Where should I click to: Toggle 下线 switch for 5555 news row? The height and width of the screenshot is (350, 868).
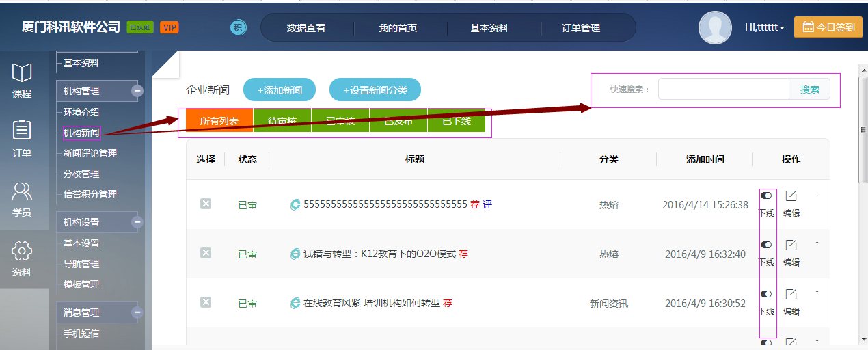coord(766,196)
